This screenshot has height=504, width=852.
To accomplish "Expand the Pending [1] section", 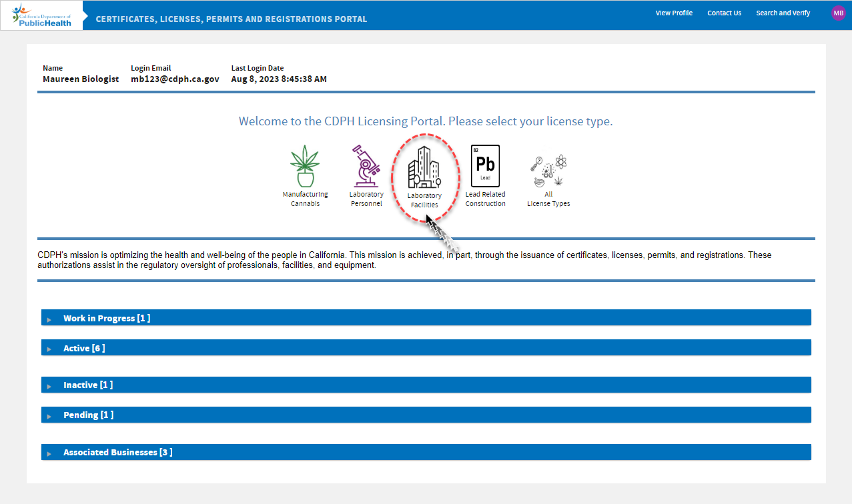I will coord(426,415).
